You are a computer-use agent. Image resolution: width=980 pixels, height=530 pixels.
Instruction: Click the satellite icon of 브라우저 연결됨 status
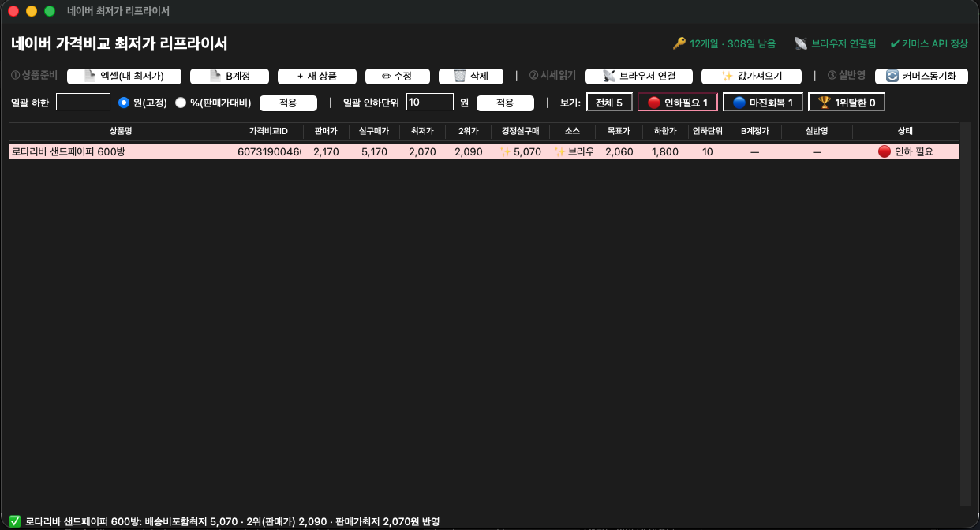800,43
